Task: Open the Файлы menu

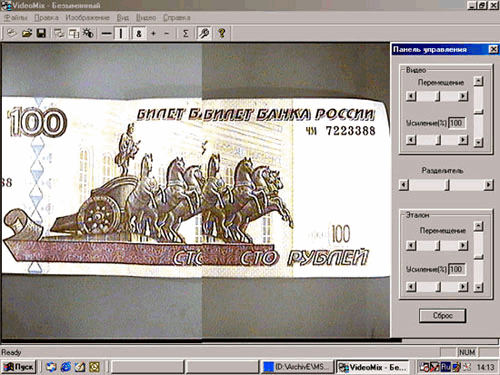Action: (16, 18)
